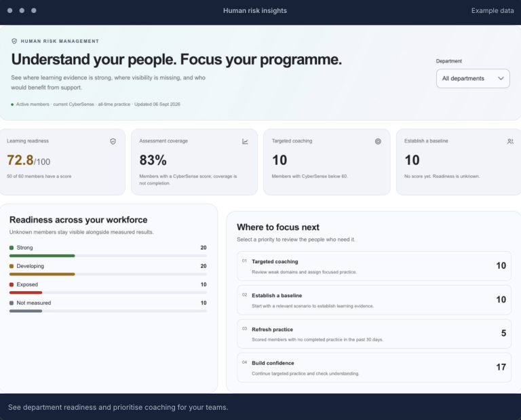Select the Targeted coaching priority row

point(374,266)
